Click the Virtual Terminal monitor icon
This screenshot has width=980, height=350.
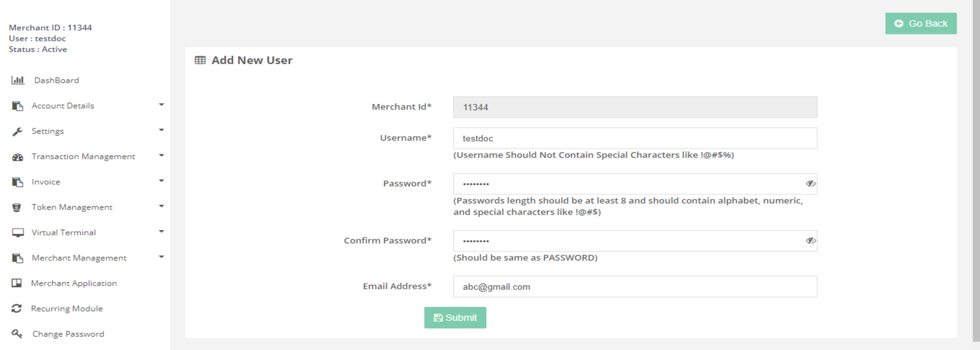pos(17,233)
